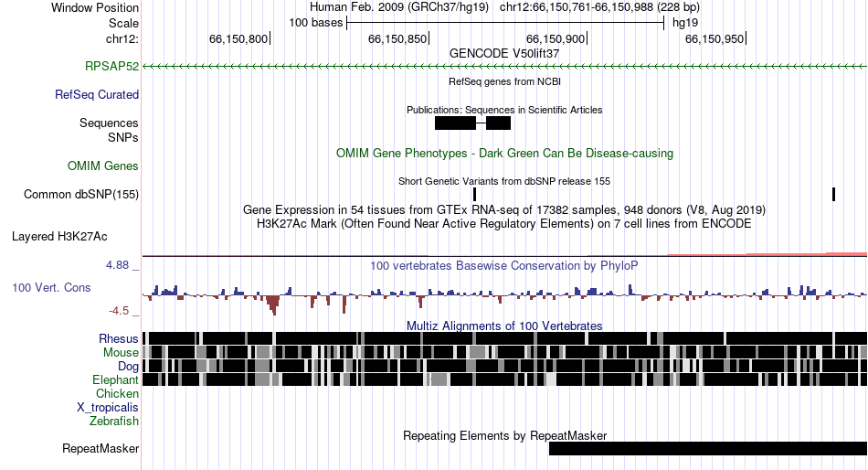Click the 100 bases scale bar
This screenshot has width=868, height=470.
click(505, 23)
